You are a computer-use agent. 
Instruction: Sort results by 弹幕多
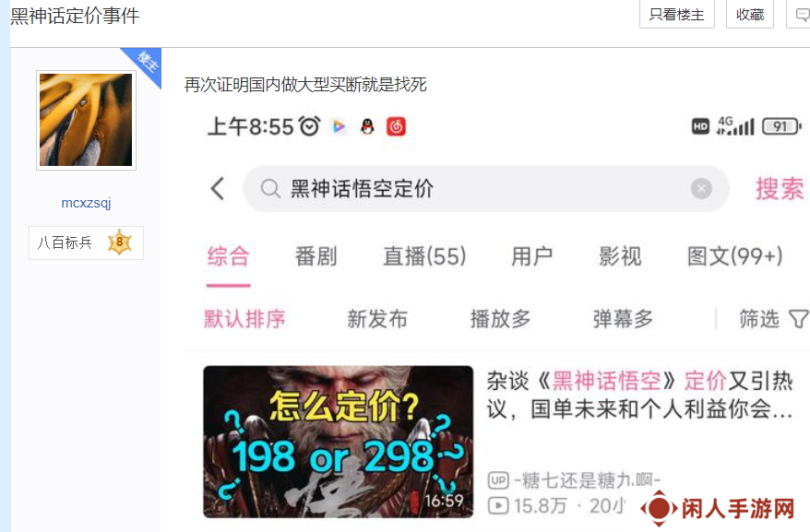[x=623, y=319]
